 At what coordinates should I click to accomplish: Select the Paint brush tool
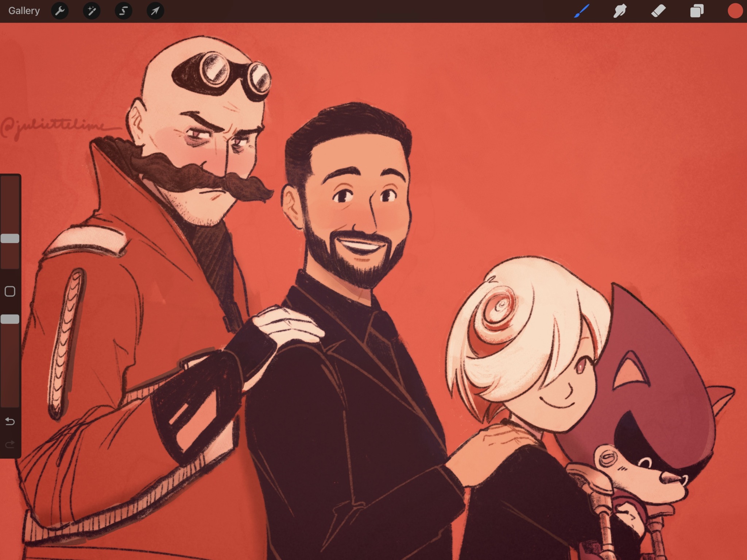click(x=581, y=11)
